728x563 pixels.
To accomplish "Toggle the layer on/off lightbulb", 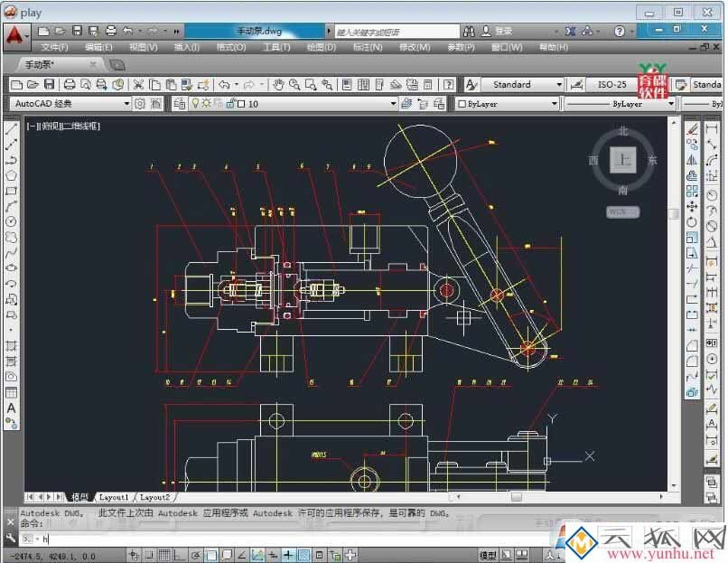I will [x=195, y=103].
